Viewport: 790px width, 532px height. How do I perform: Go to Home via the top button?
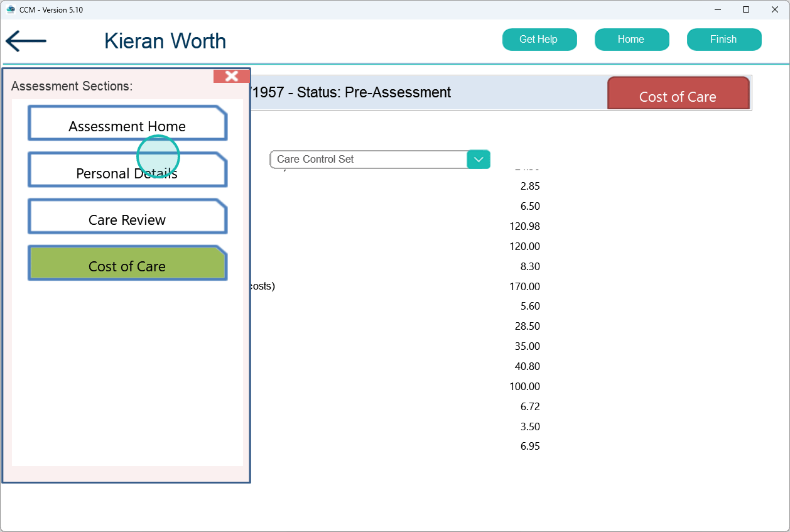631,40
